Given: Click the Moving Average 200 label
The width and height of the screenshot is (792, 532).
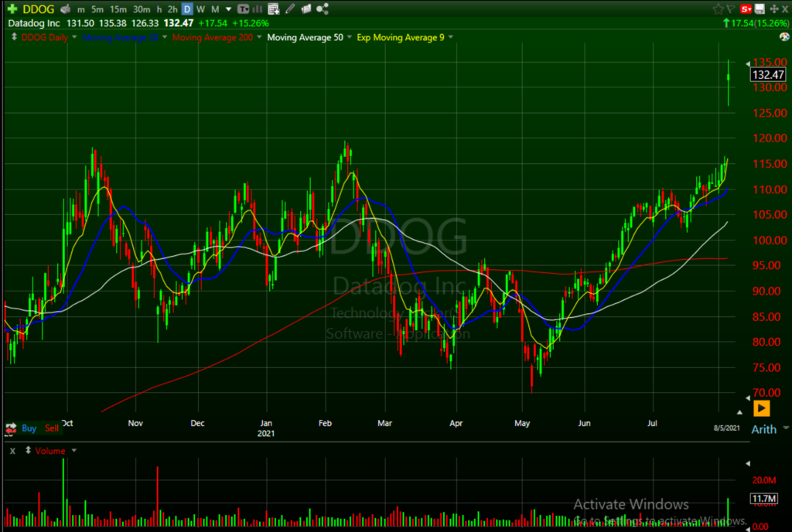Looking at the screenshot, I should tap(213, 37).
